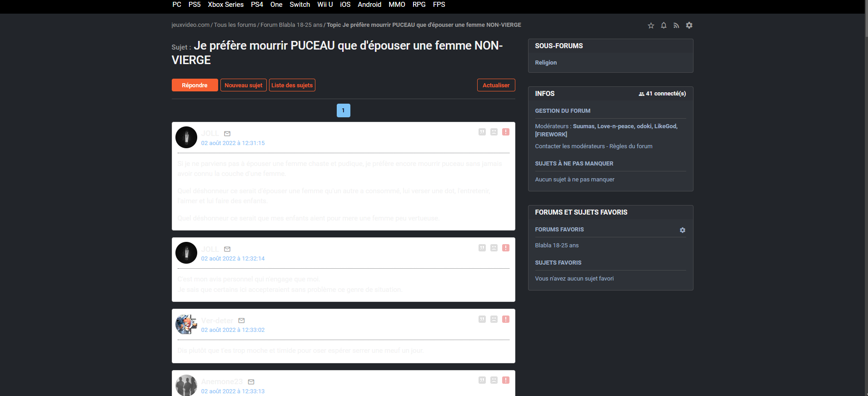Open the RSS feed icon

tap(676, 25)
